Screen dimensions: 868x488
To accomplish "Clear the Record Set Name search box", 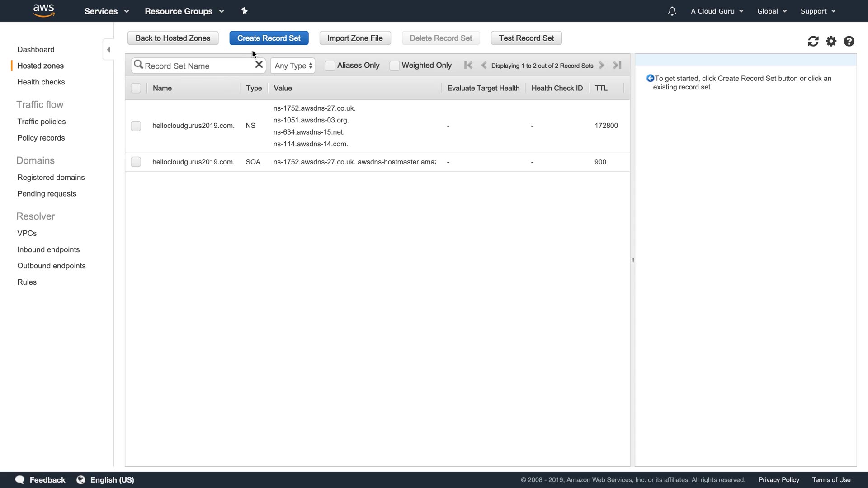I will 259,65.
